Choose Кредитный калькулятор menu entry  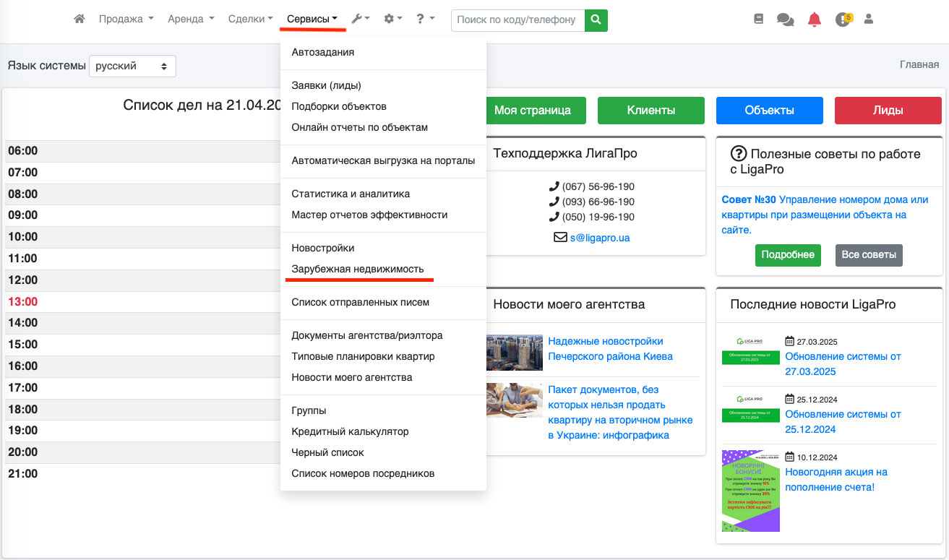(350, 431)
